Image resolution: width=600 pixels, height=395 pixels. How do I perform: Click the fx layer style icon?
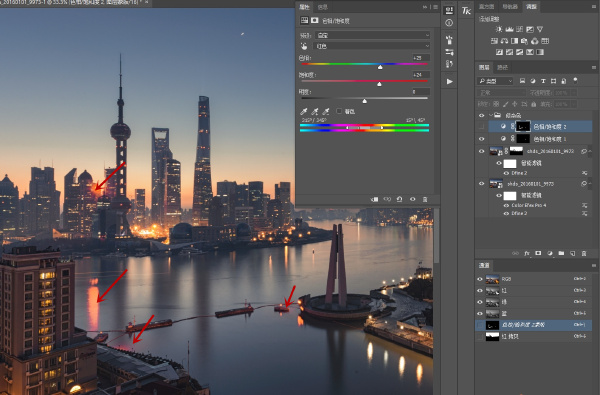(527, 253)
